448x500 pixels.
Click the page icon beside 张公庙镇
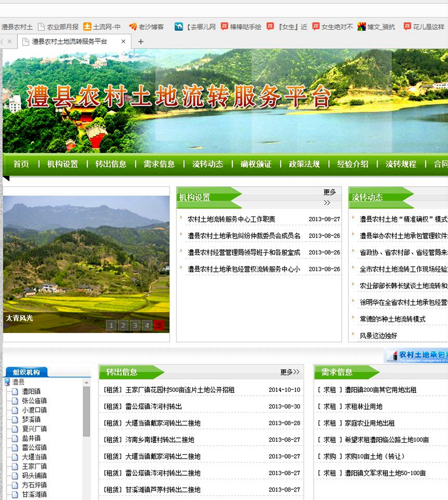coord(15,401)
